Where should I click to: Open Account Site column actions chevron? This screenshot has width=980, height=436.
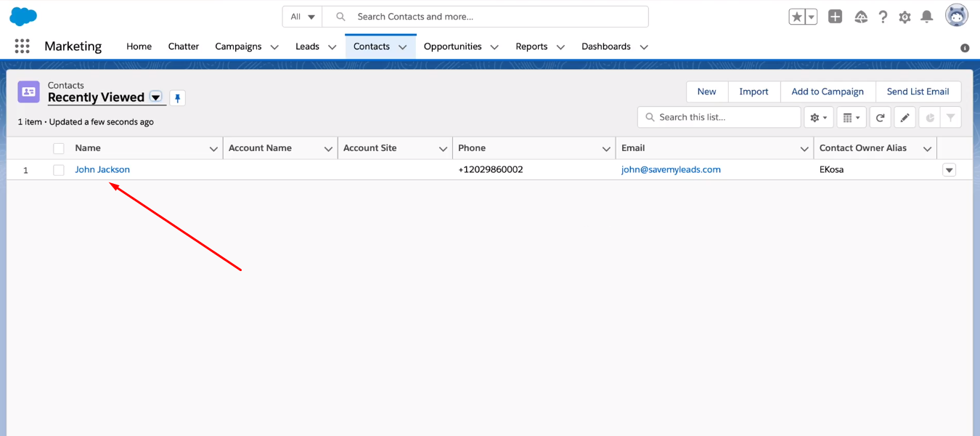443,149
